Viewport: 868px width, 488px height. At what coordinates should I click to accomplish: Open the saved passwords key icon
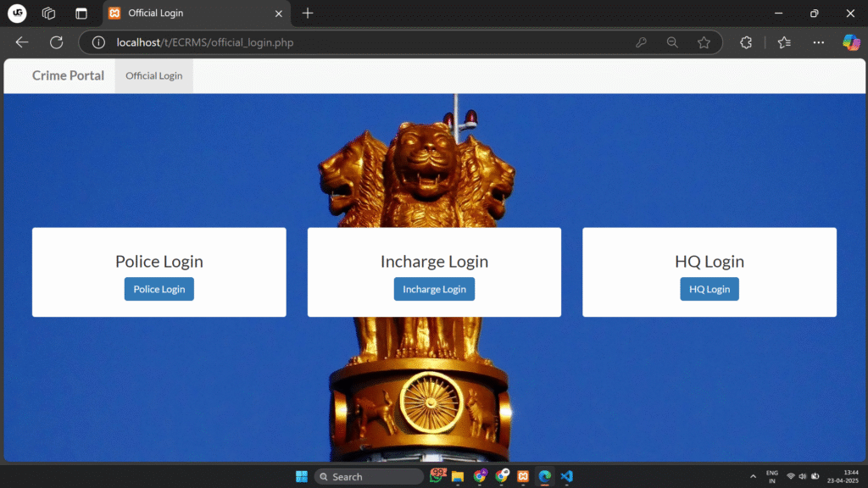(641, 42)
